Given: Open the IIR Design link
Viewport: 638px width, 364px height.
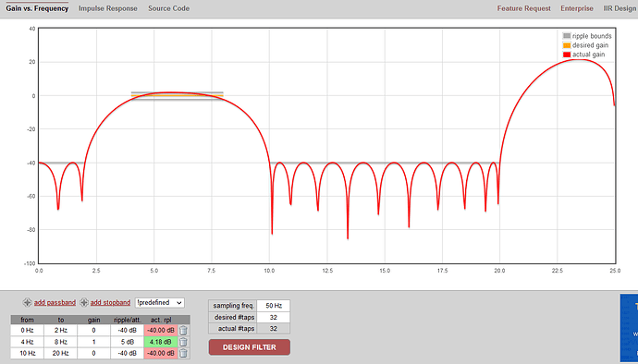Looking at the screenshot, I should 620,8.
